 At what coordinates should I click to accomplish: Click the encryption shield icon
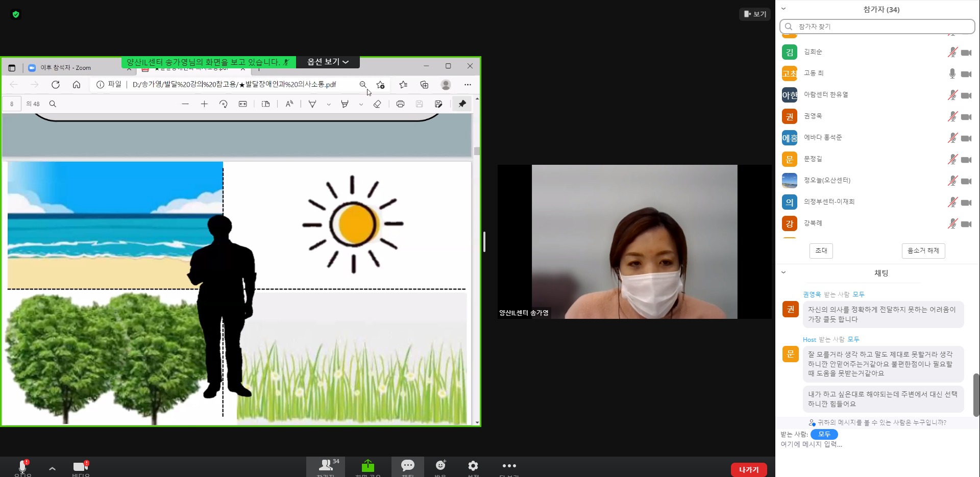click(16, 14)
